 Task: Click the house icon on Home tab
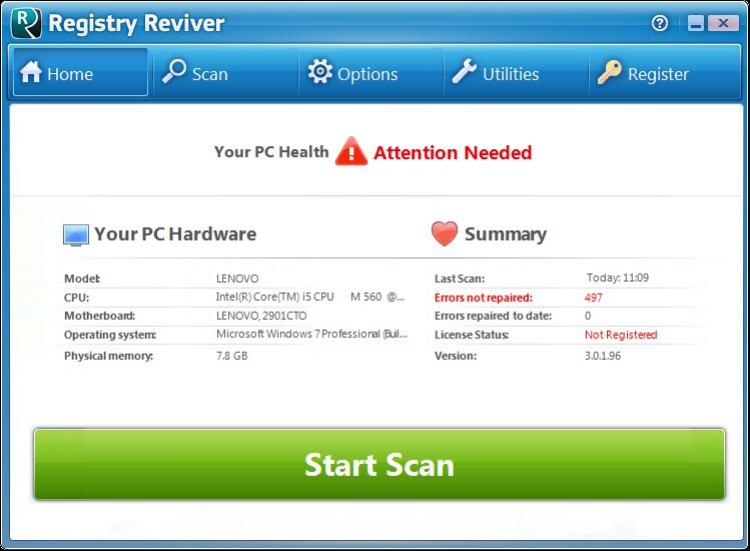[x=31, y=72]
